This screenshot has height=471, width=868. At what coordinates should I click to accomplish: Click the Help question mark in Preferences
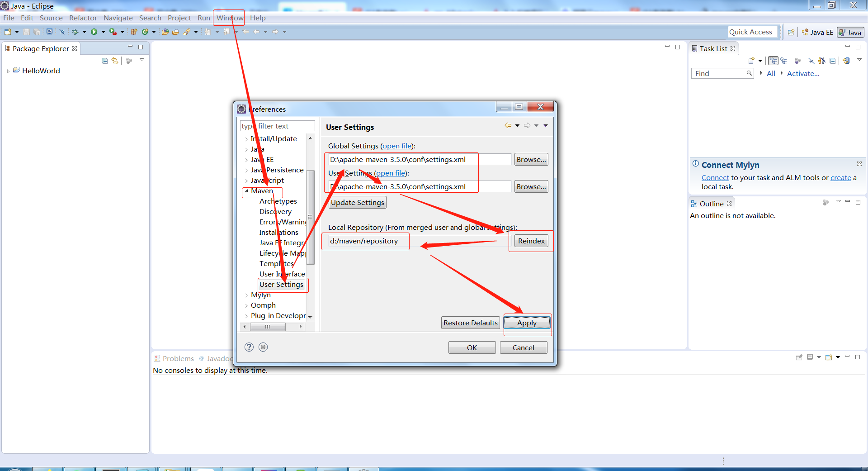pyautogui.click(x=249, y=347)
